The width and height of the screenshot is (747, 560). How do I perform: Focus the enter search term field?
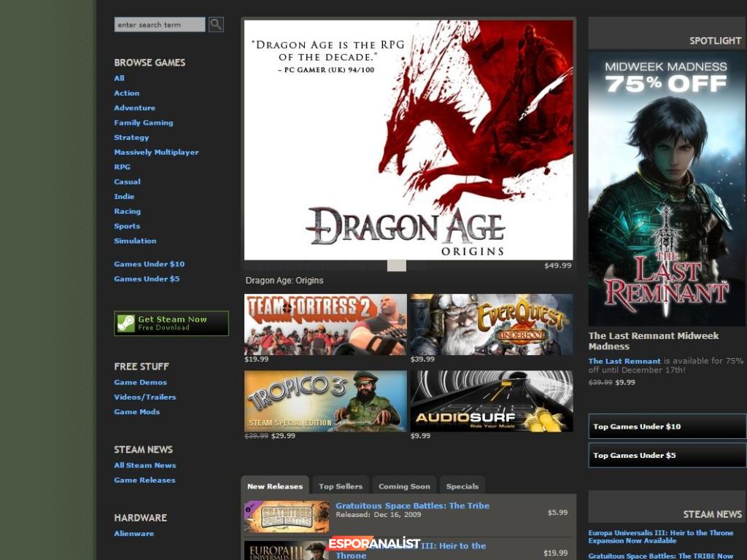click(x=160, y=25)
